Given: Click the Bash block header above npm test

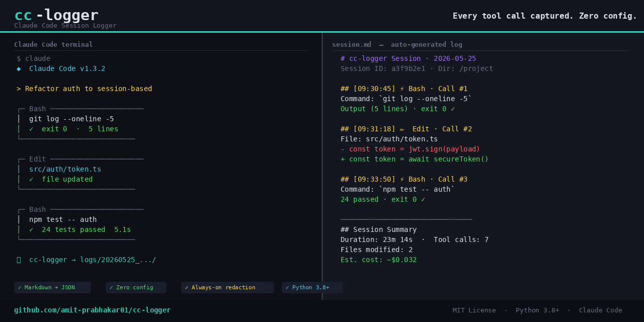Looking at the screenshot, I should [x=80, y=210].
